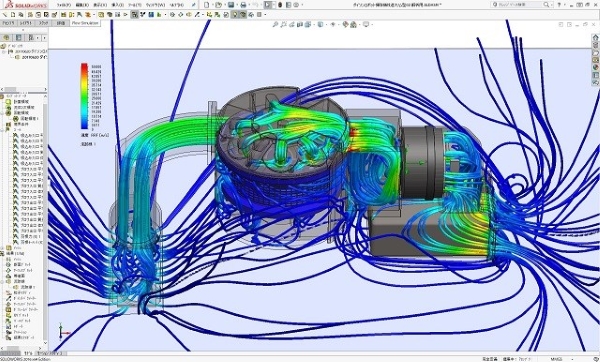Image resolution: width=600 pixels, height=362 pixels.
Task: Open the File menu in menu bar
Action: 63,5
